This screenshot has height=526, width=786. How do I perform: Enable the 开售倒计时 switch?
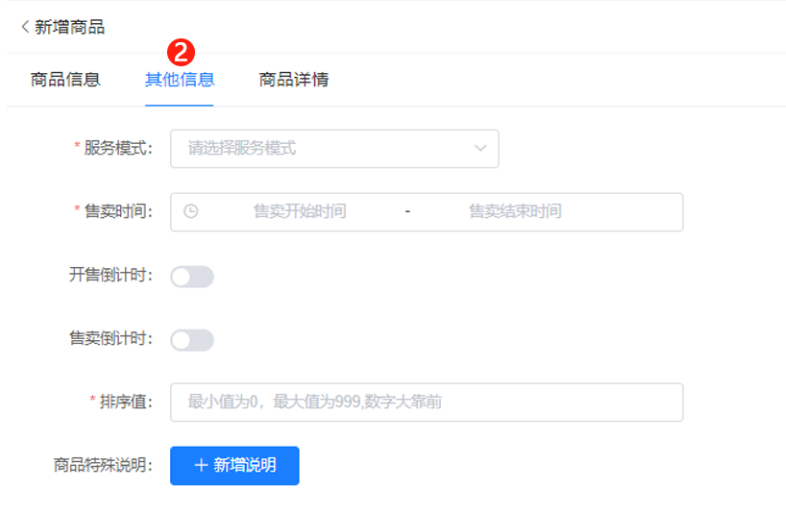click(192, 277)
